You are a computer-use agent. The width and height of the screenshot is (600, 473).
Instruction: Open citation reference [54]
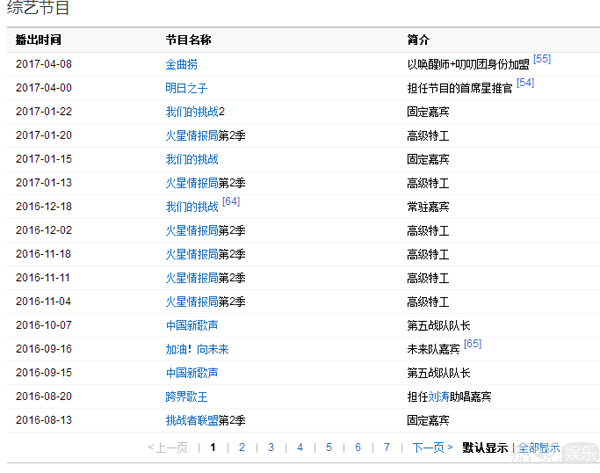click(x=525, y=83)
